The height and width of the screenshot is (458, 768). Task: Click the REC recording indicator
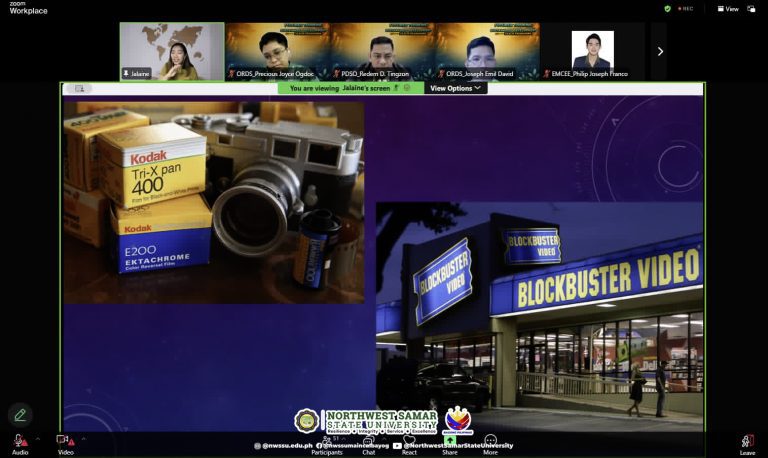click(x=685, y=9)
